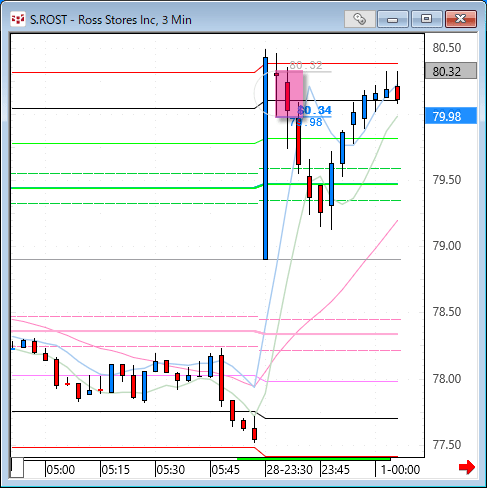Click the 79.00 price scale label
This screenshot has height=488, width=487.
447,246
